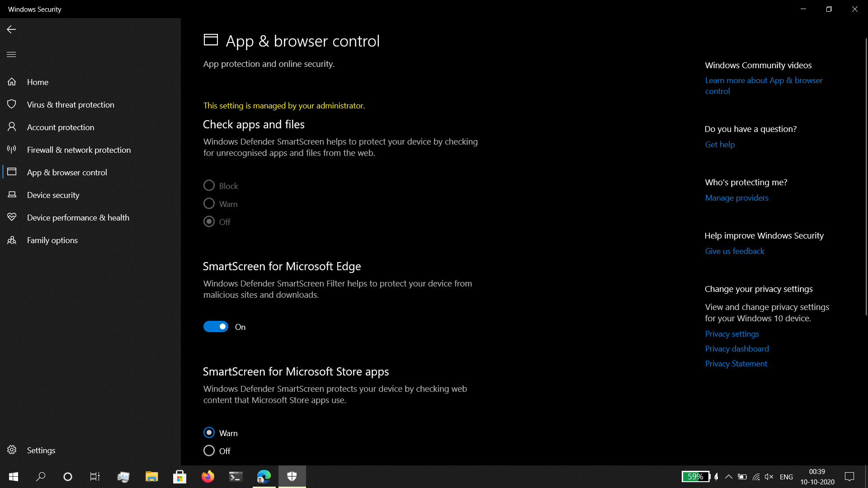This screenshot has height=488, width=868.
Task: Open Privacy settings link
Action: click(x=732, y=334)
